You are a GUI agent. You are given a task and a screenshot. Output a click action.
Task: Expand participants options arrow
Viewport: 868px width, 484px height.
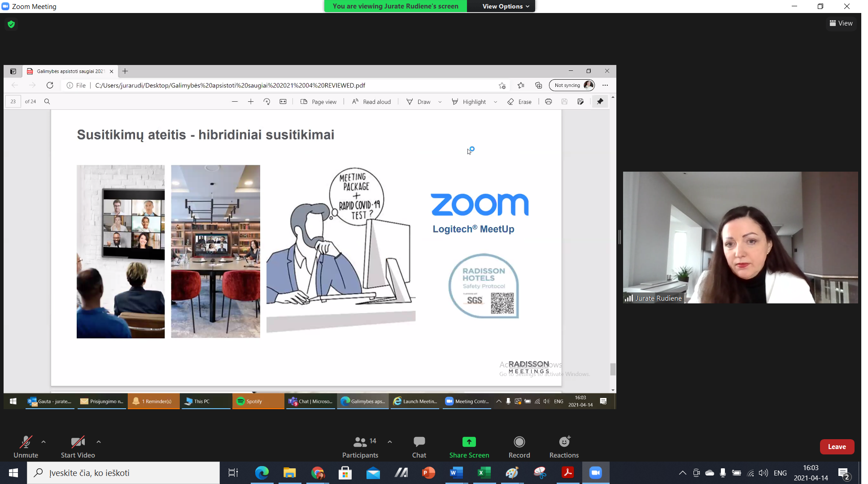(x=390, y=442)
